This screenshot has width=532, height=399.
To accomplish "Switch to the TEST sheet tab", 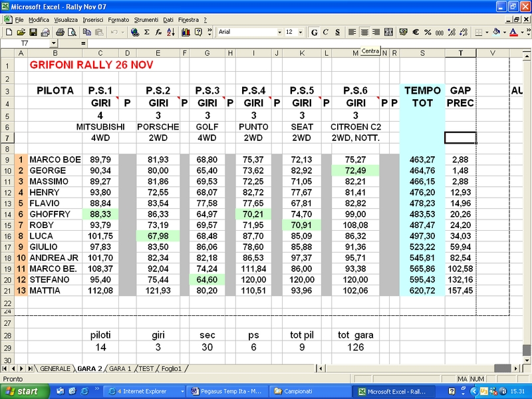I will 146,368.
